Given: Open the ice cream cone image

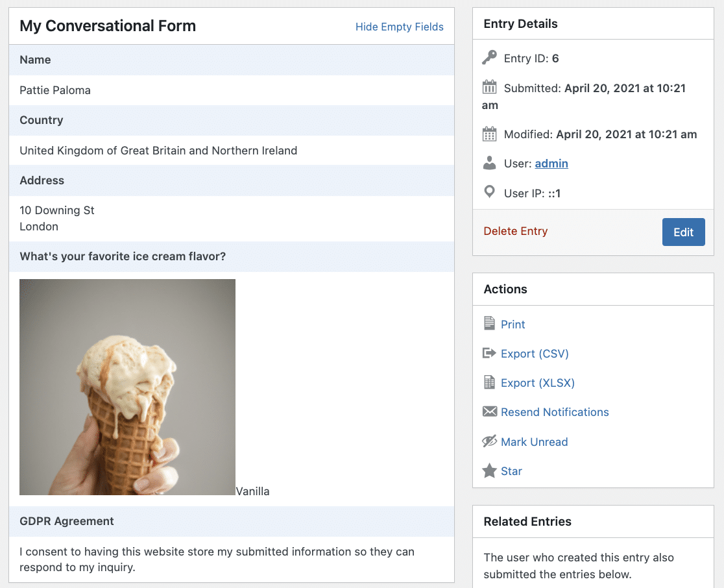Looking at the screenshot, I should 127,387.
